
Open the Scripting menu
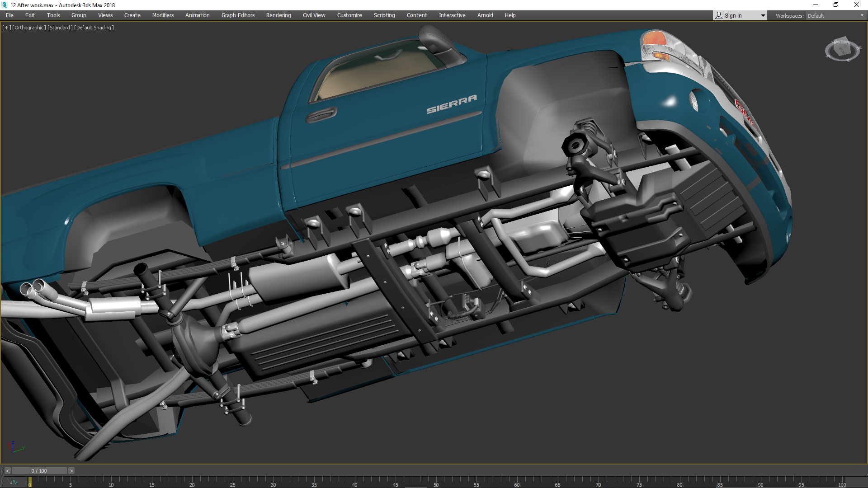[x=384, y=15]
